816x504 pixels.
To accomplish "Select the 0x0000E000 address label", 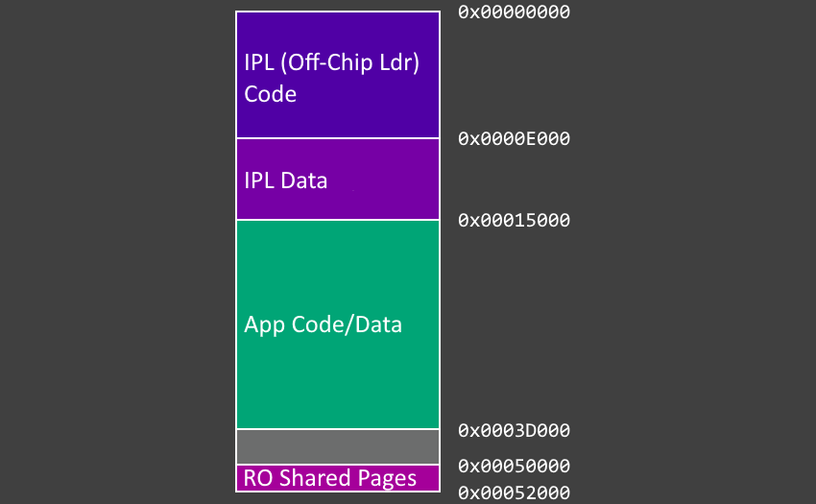I will 514,139.
